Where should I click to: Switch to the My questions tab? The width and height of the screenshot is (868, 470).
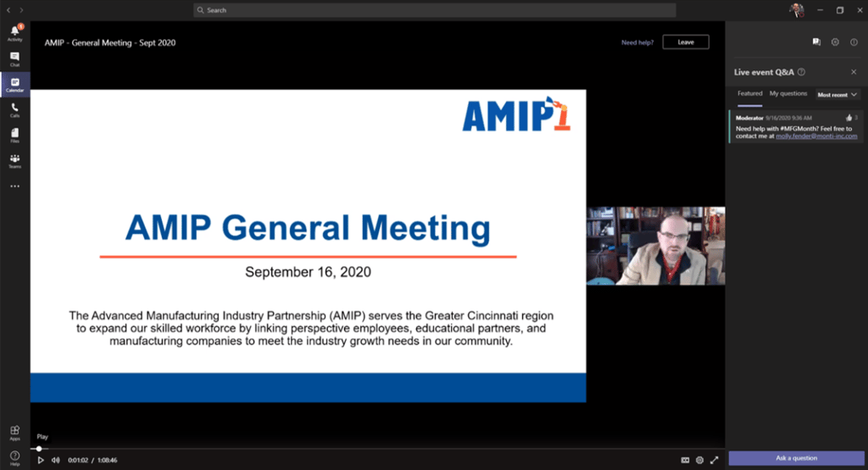pyautogui.click(x=788, y=93)
